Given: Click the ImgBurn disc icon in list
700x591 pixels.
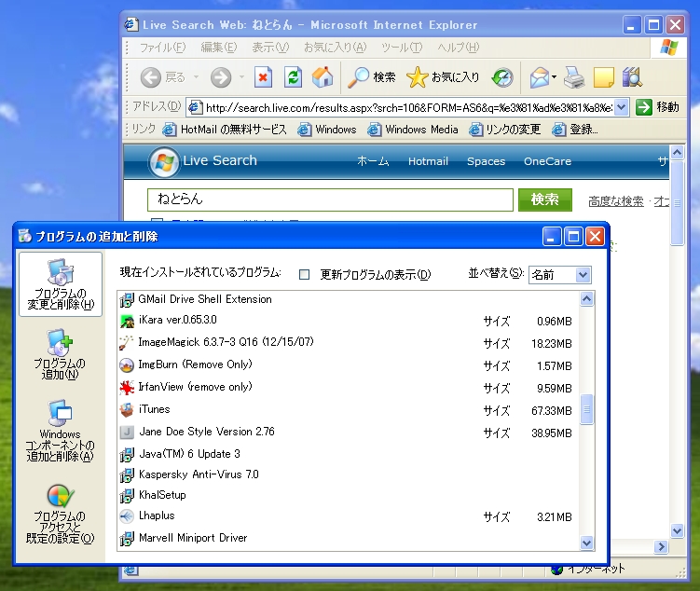Looking at the screenshot, I should 127,365.
